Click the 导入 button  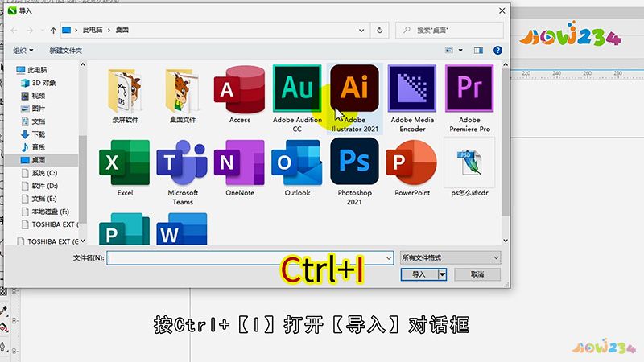coord(419,274)
